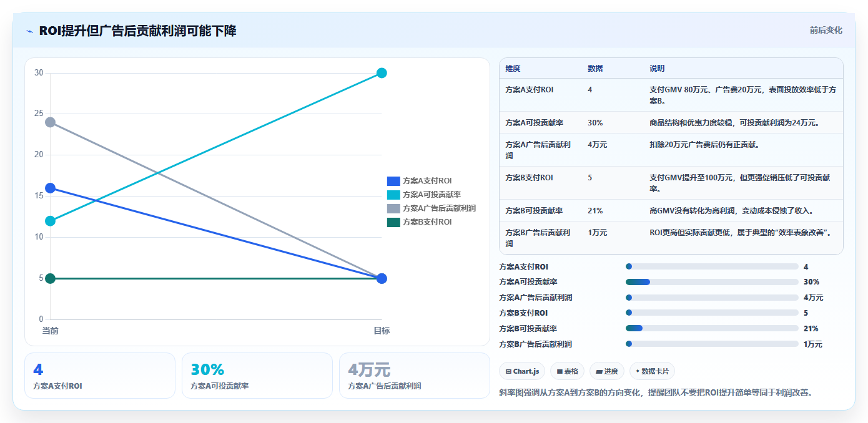Click the chart title ROI提升但广告后贡献利润可能下降

(137, 31)
